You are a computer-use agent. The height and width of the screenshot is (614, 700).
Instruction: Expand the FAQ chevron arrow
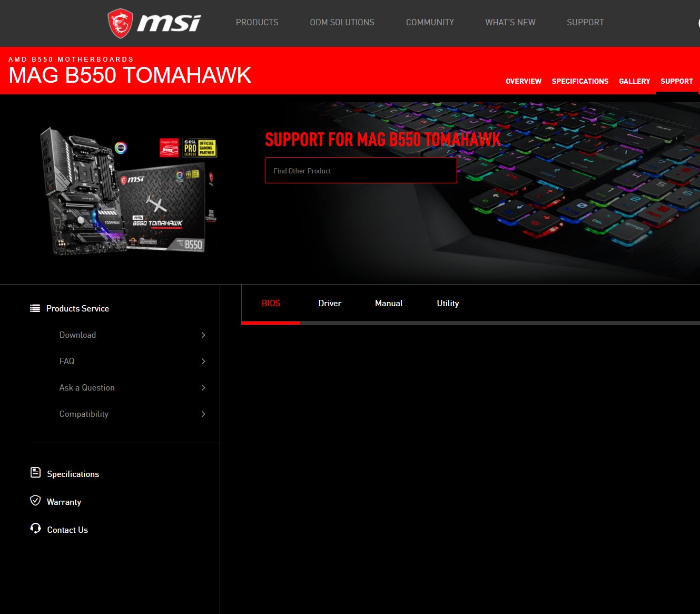point(203,362)
